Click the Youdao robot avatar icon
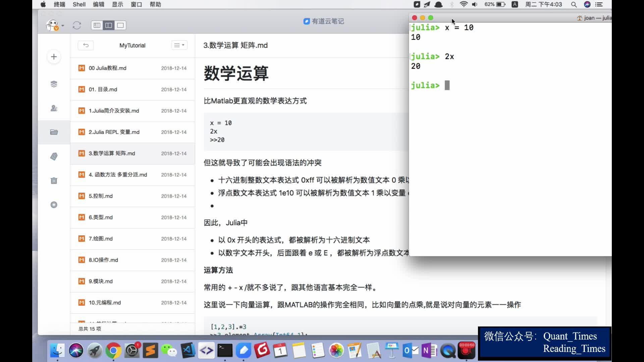 pyautogui.click(x=53, y=25)
